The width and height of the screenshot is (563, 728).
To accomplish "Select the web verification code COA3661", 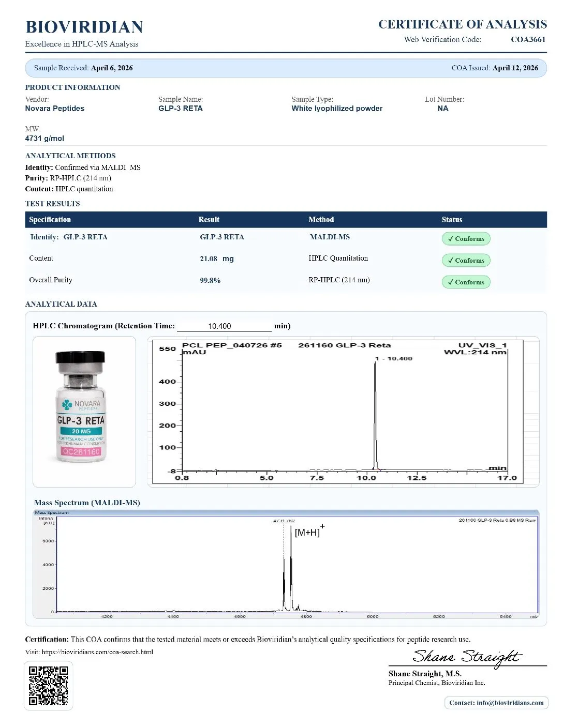I will pyautogui.click(x=528, y=39).
